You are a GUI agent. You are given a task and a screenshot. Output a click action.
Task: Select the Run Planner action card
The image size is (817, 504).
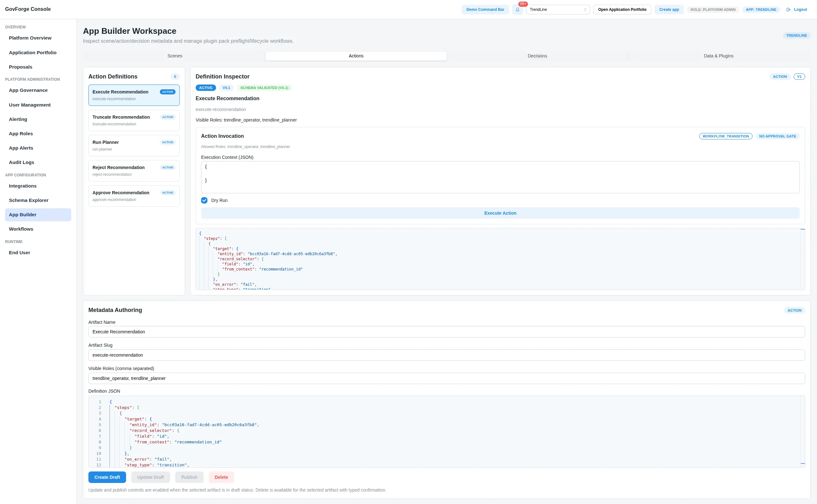pyautogui.click(x=134, y=146)
